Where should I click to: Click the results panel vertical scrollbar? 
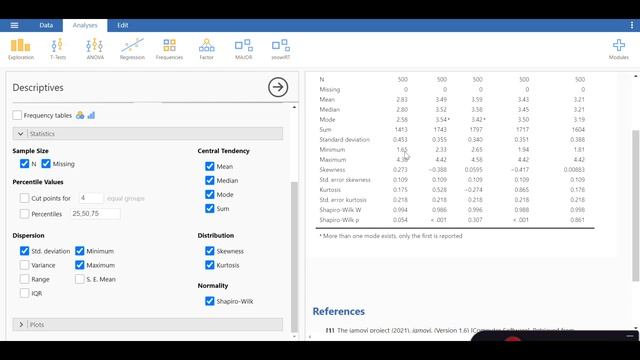[636, 206]
